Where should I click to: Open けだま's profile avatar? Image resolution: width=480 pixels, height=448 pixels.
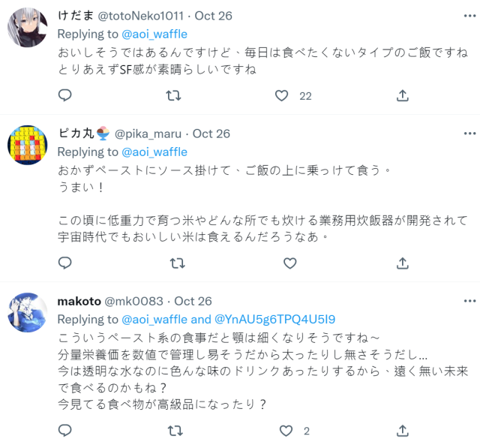coord(28,29)
